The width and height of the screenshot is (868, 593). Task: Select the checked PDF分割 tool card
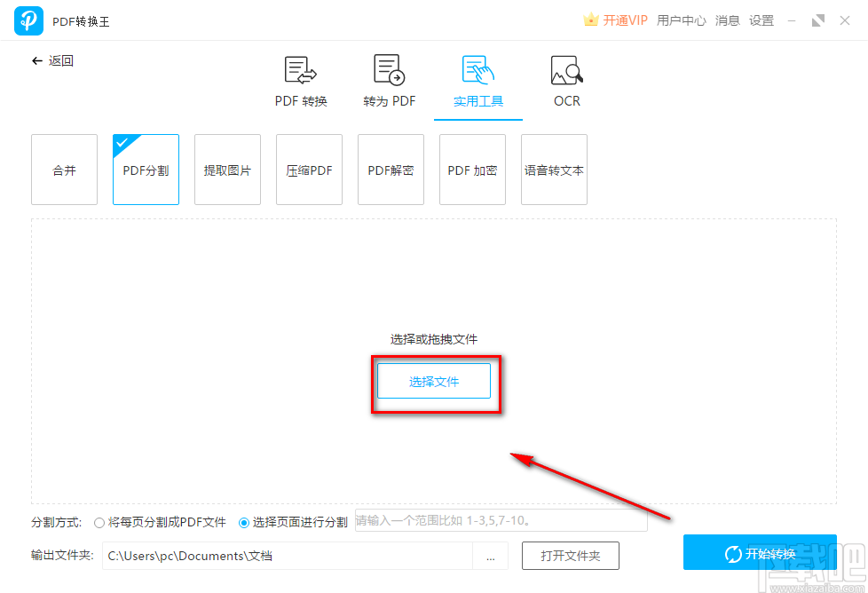point(146,169)
